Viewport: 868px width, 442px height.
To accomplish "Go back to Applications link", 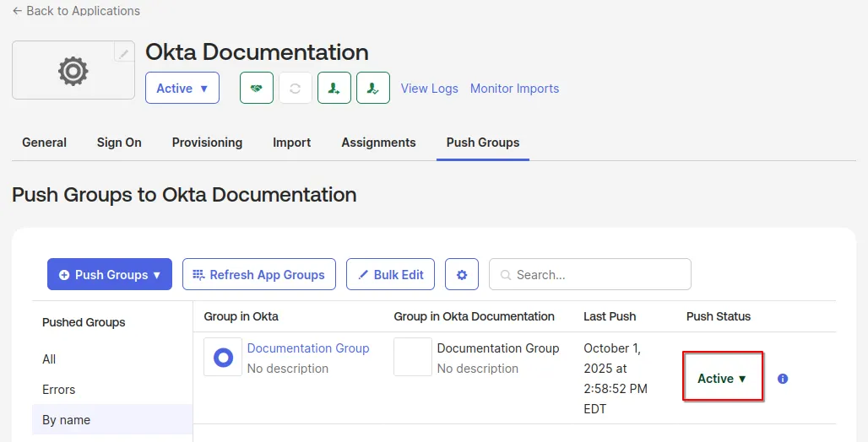I will pos(76,10).
